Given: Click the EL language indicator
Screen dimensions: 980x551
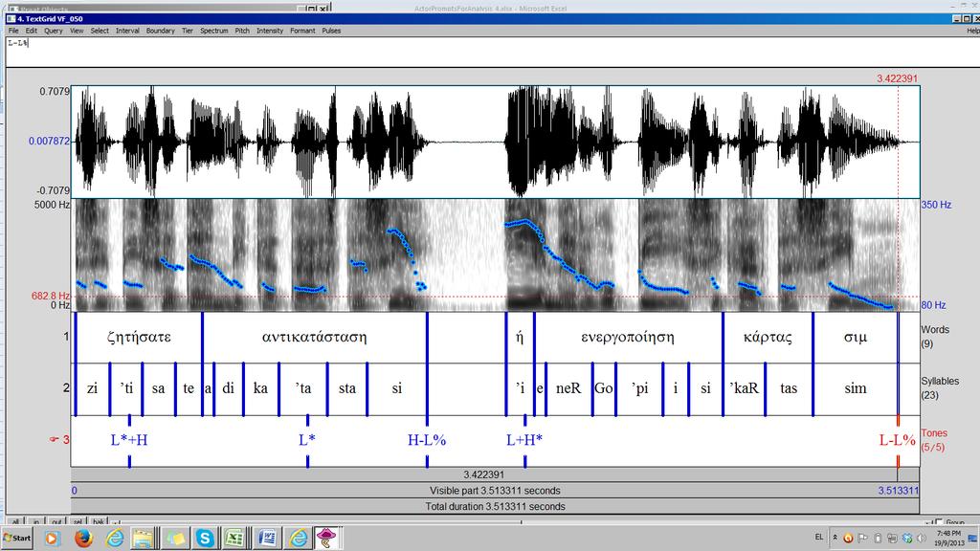Looking at the screenshot, I should (819, 538).
